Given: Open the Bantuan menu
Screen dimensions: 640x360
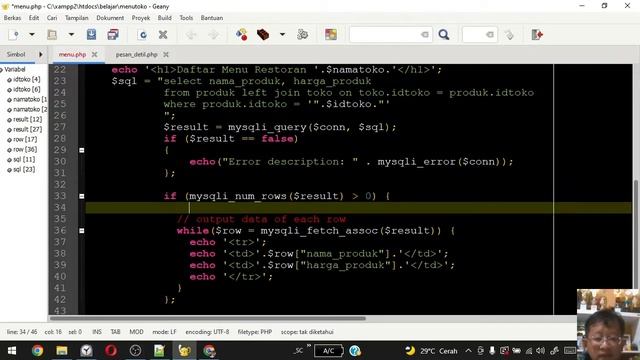Looking at the screenshot, I should coord(212,18).
